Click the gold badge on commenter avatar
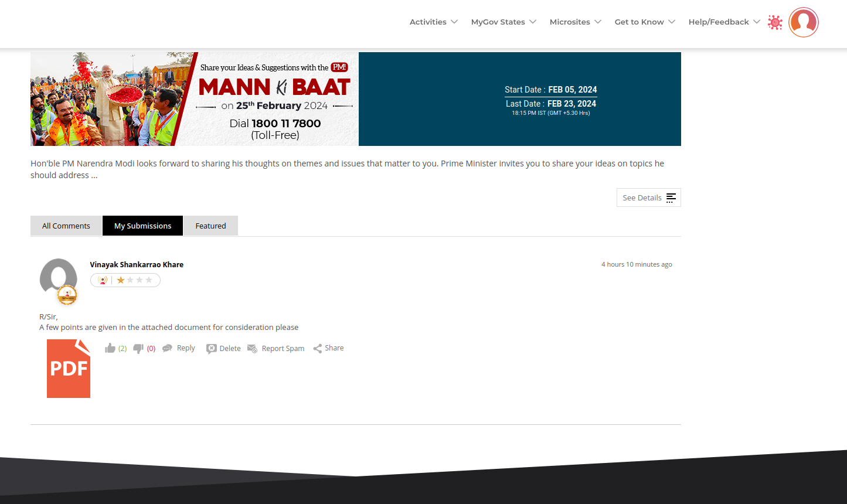Viewport: 847px width, 504px height. tap(67, 295)
